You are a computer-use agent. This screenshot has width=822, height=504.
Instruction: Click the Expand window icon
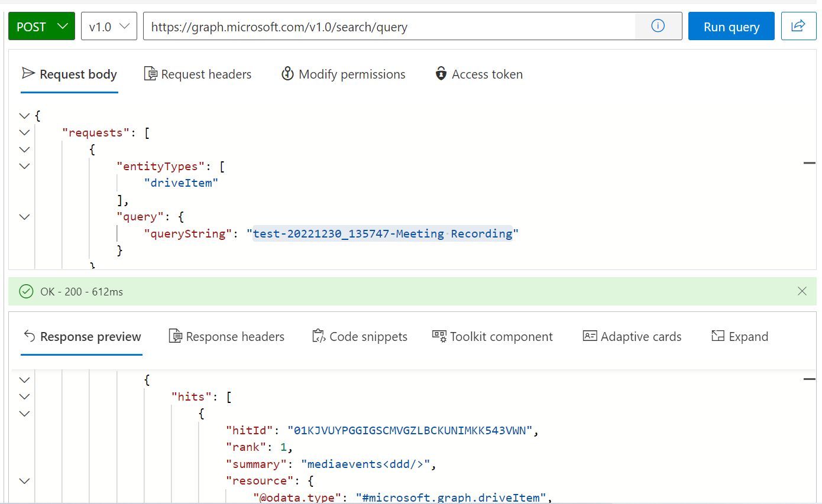coord(718,336)
